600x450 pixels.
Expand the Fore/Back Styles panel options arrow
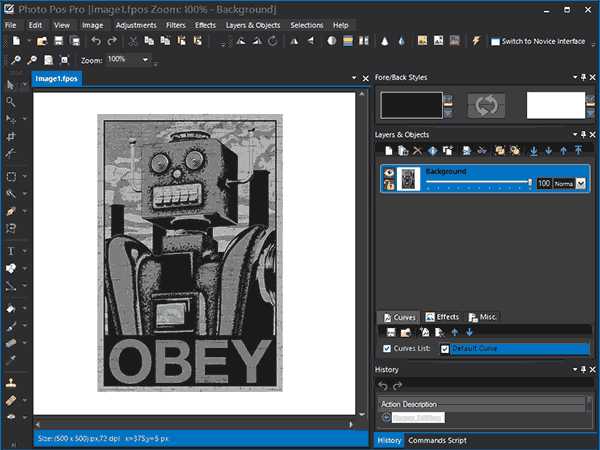tap(575, 77)
